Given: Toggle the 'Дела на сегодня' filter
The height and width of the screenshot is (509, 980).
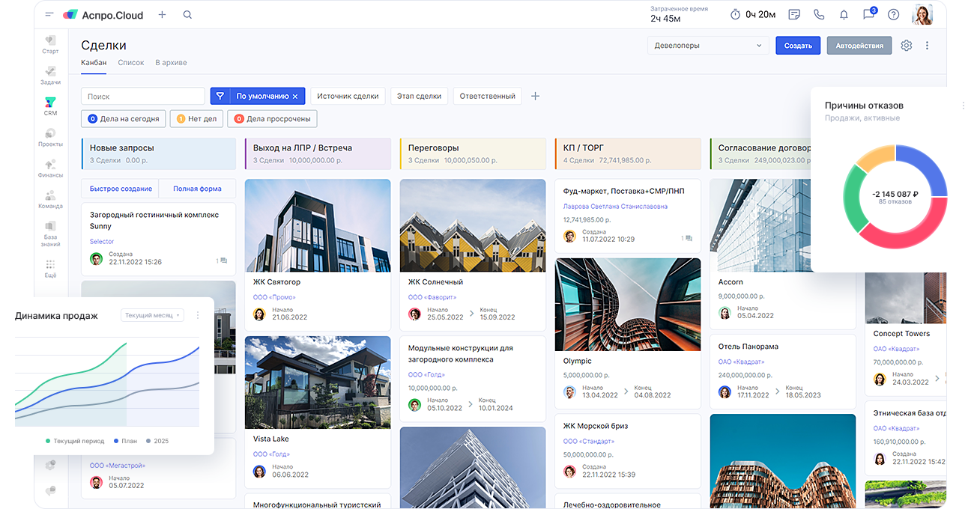Looking at the screenshot, I should [x=124, y=118].
